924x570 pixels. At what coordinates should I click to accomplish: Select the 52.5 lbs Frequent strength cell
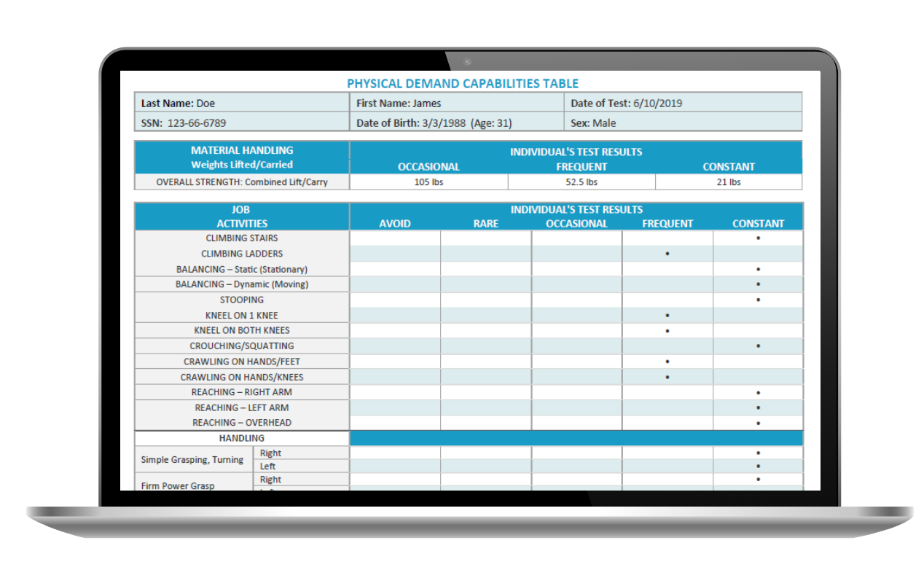[581, 182]
